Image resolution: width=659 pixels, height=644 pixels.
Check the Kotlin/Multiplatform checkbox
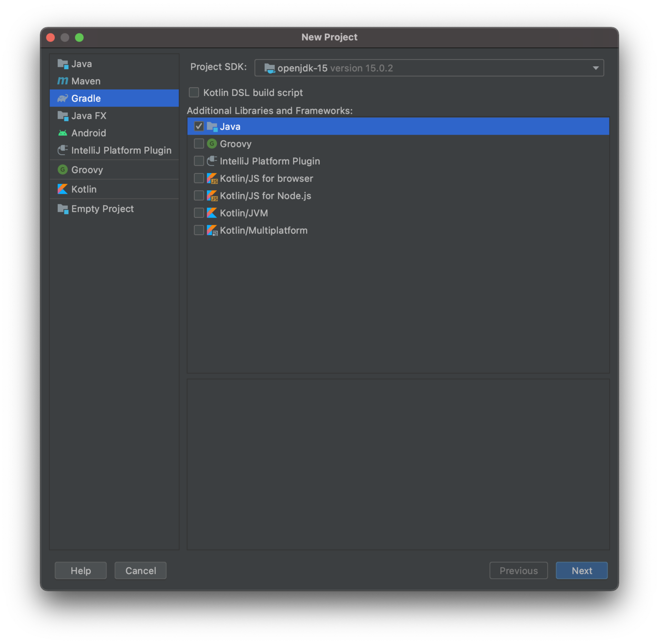point(199,230)
